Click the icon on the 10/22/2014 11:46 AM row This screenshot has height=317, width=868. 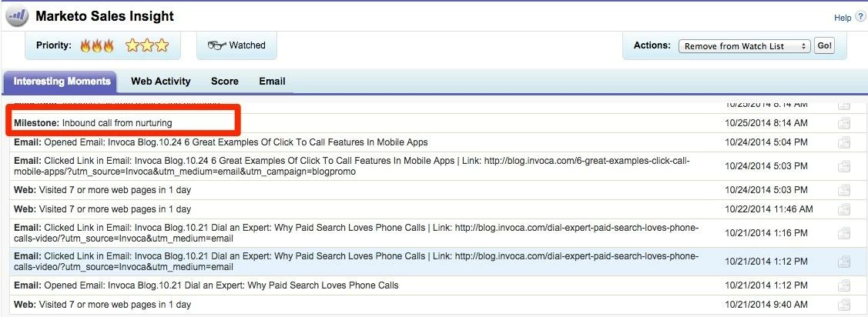(843, 209)
